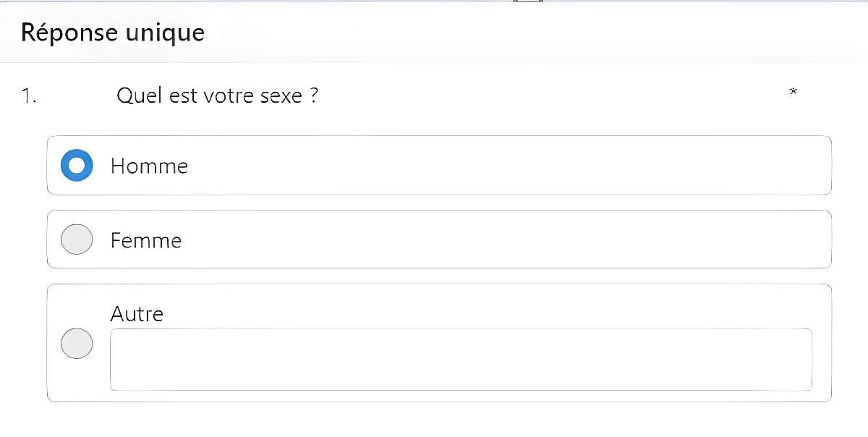The width and height of the screenshot is (868, 437).
Task: Choose the Autre radio button
Action: (77, 343)
